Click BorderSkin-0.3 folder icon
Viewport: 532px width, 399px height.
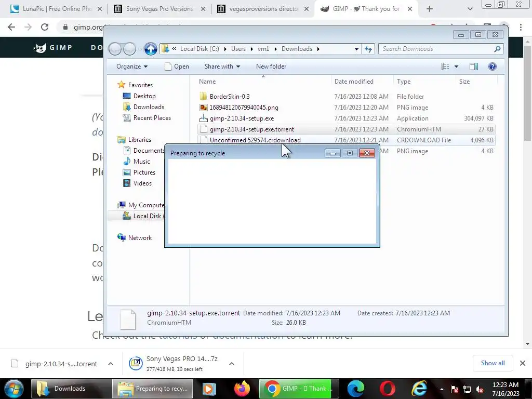203,96
